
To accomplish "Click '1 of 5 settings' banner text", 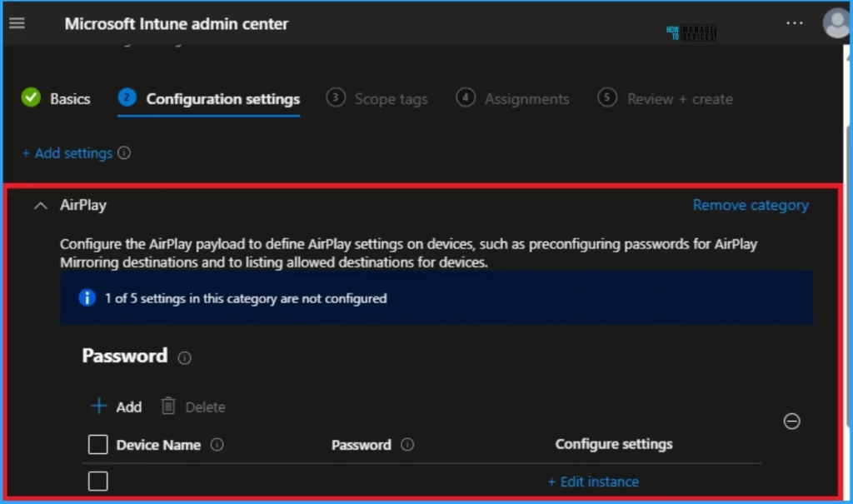I will (246, 298).
